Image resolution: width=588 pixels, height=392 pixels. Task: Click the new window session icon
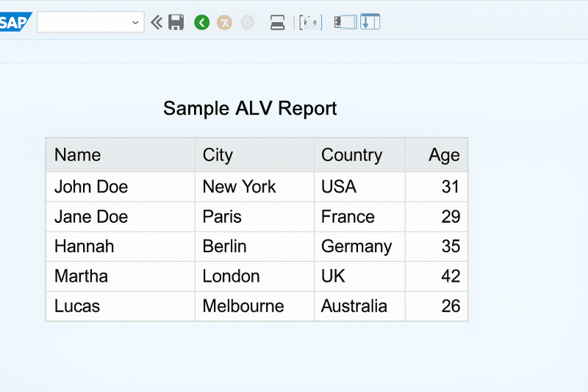pyautogui.click(x=345, y=22)
